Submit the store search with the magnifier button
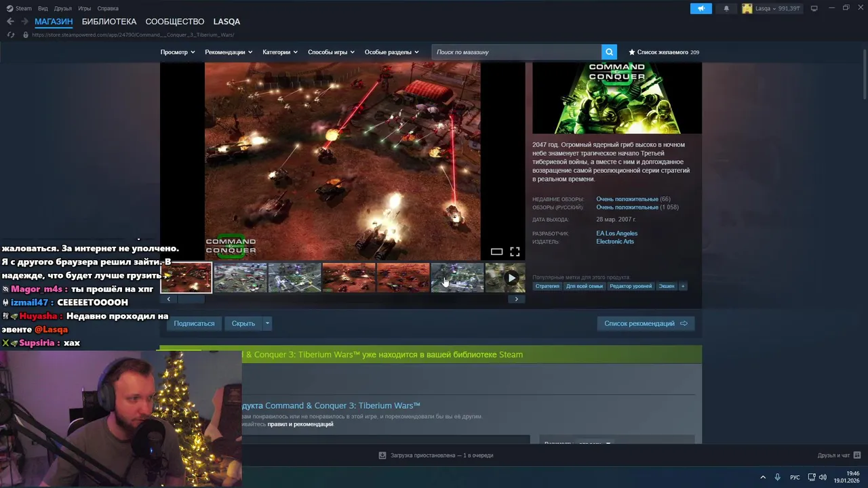 pyautogui.click(x=609, y=52)
